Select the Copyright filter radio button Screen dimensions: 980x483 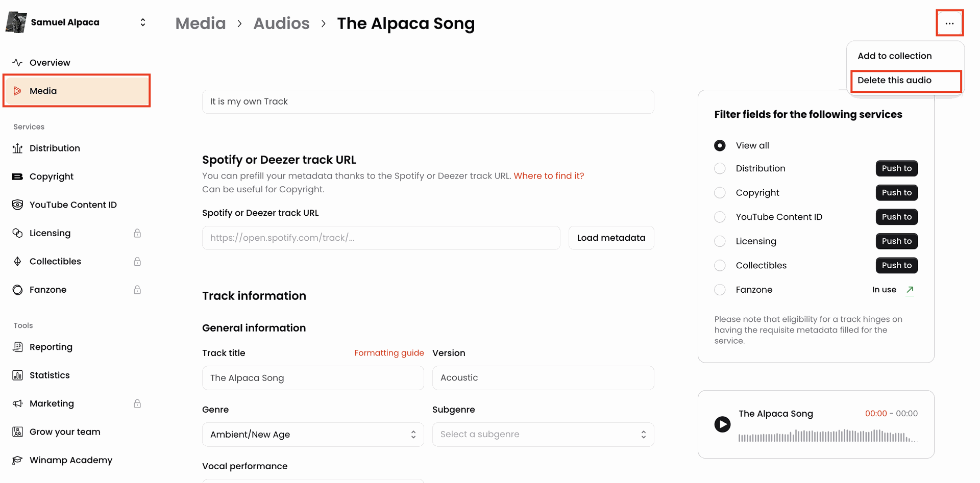(720, 192)
